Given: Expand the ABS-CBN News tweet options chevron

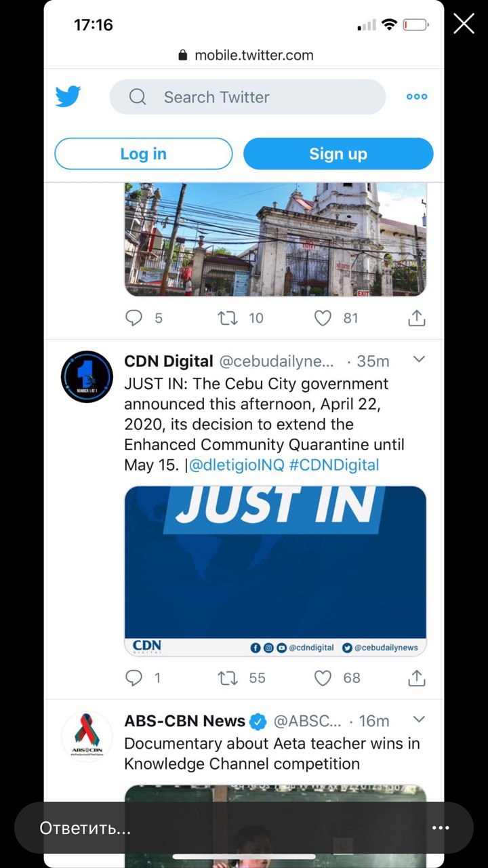Looking at the screenshot, I should tap(419, 719).
